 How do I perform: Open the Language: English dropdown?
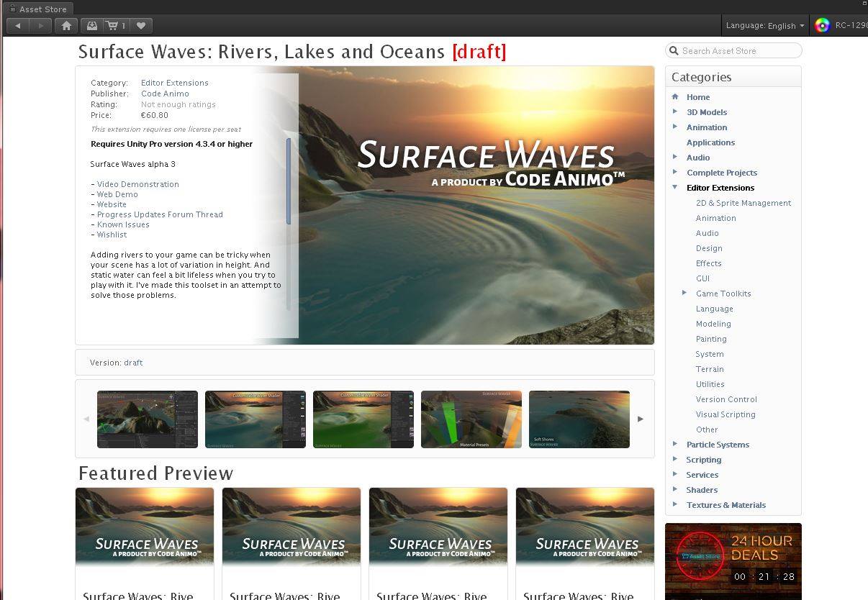[765, 25]
